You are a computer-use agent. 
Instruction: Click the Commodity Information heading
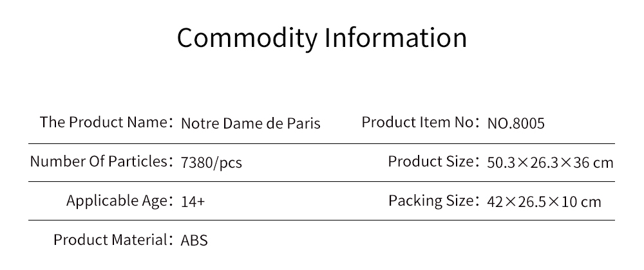point(321,38)
